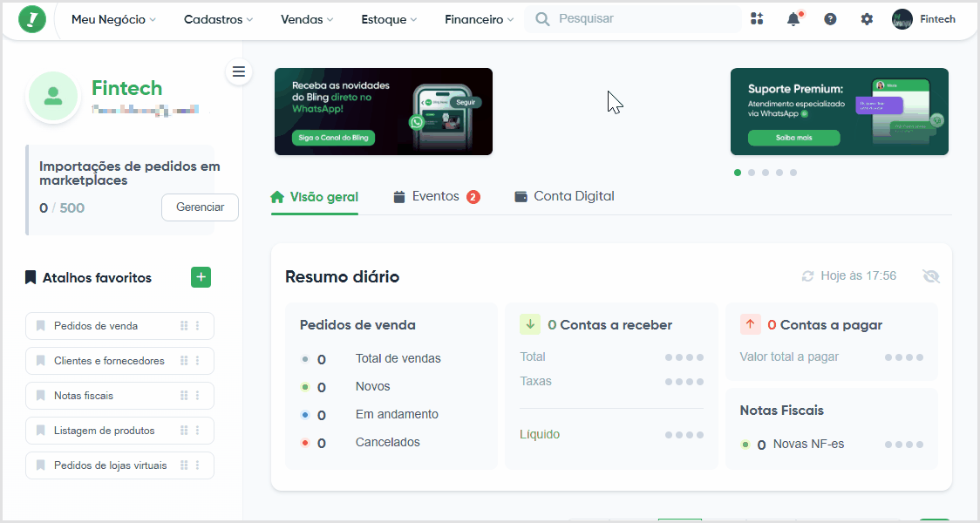This screenshot has width=980, height=523.
Task: Click the Pesquisar search field
Action: pyautogui.click(x=632, y=19)
